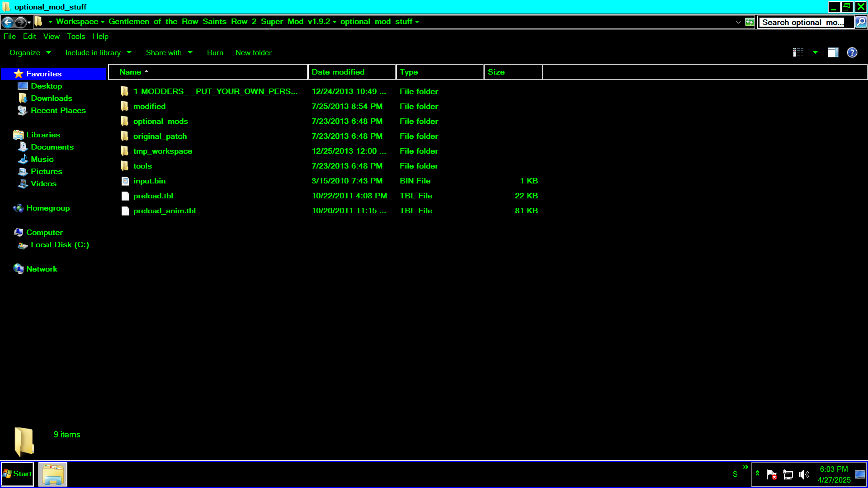This screenshot has width=868, height=488.
Task: Click the search magnifier icon
Action: tap(861, 22)
